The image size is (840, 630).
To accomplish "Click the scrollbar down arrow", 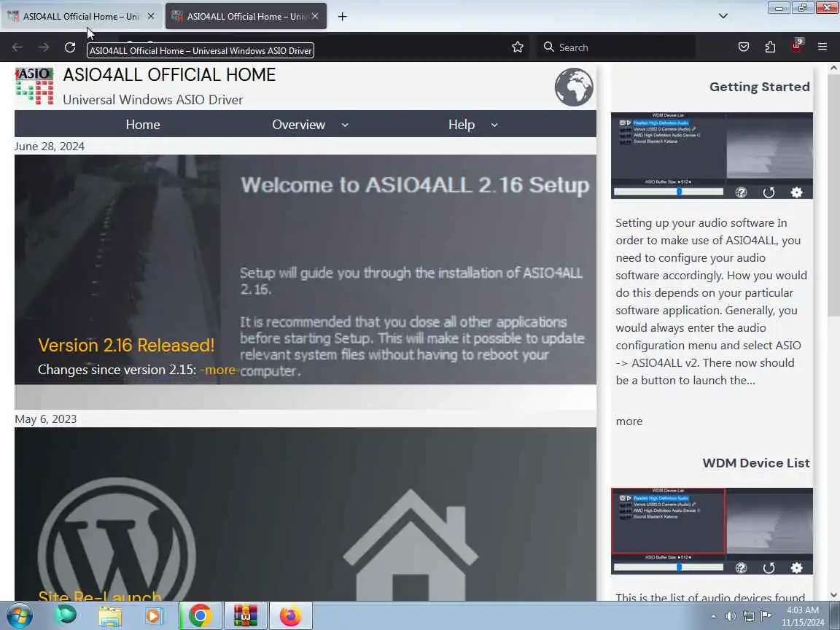I will tap(833, 595).
